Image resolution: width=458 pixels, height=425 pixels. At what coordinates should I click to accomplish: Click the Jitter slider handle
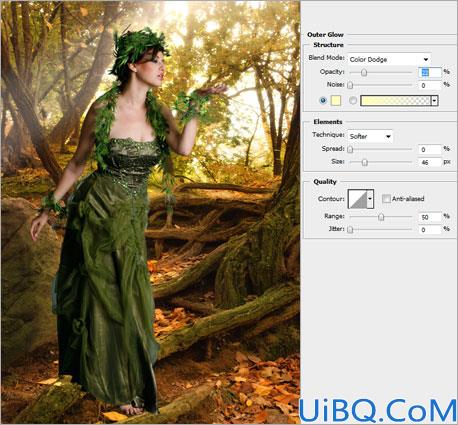pyautogui.click(x=350, y=230)
